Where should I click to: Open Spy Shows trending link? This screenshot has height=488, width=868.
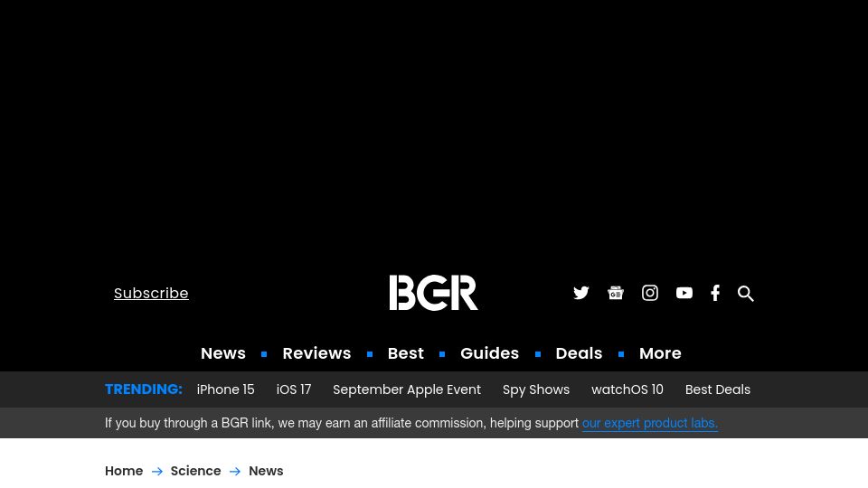pos(536,390)
